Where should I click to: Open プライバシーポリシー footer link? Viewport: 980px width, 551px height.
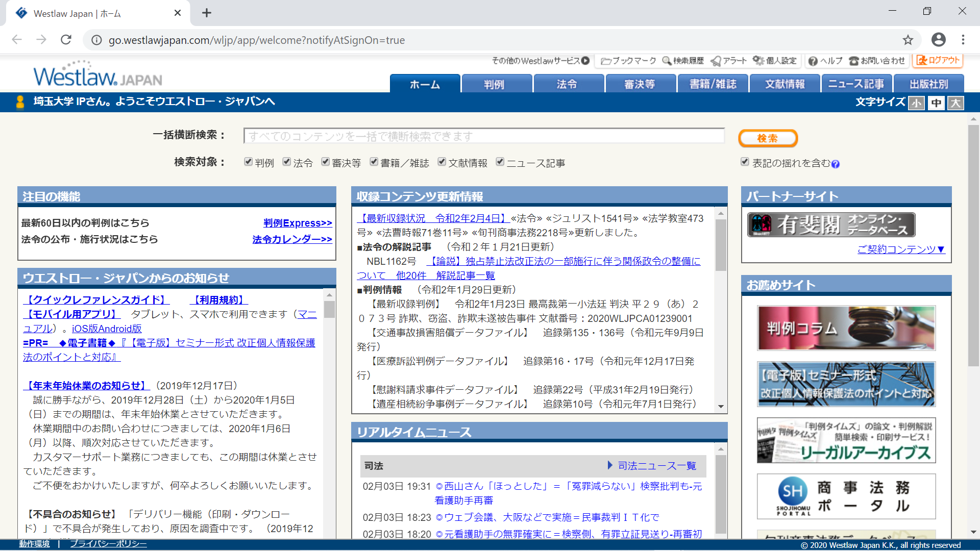[x=108, y=544]
